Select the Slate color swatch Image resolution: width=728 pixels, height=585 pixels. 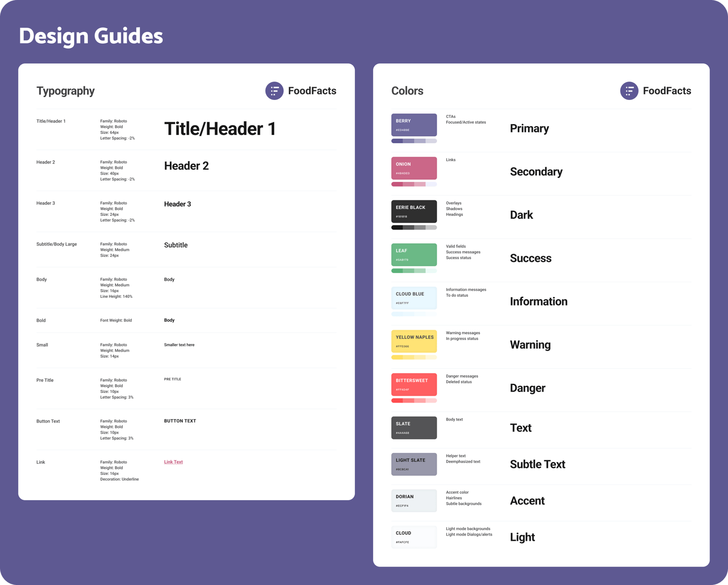tap(414, 428)
